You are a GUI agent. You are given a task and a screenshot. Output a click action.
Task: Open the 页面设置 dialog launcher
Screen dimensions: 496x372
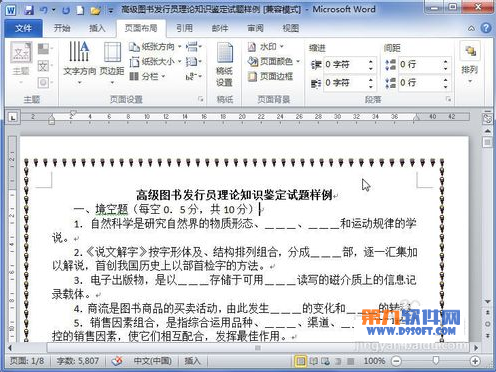pos(201,99)
